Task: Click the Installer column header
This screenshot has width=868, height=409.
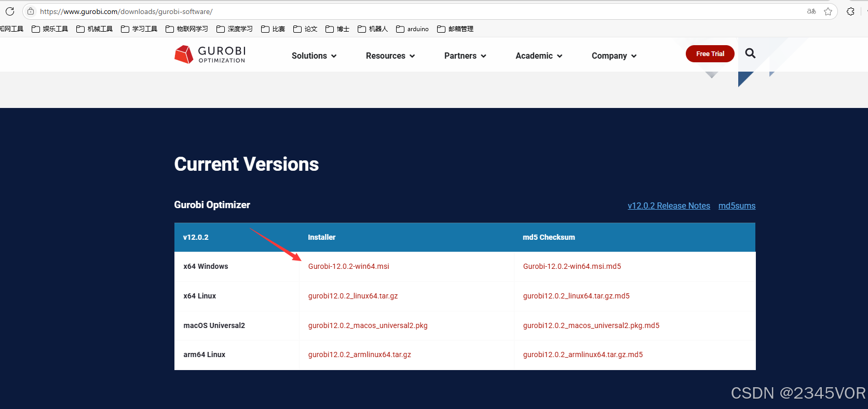Action: click(321, 237)
